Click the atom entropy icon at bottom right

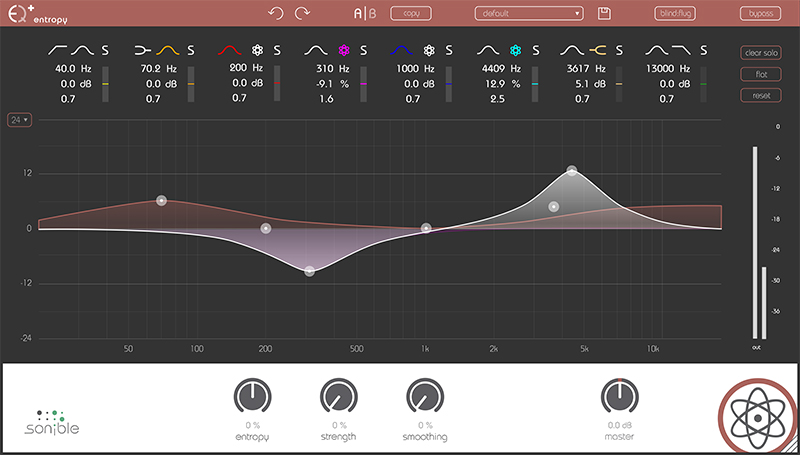point(755,415)
